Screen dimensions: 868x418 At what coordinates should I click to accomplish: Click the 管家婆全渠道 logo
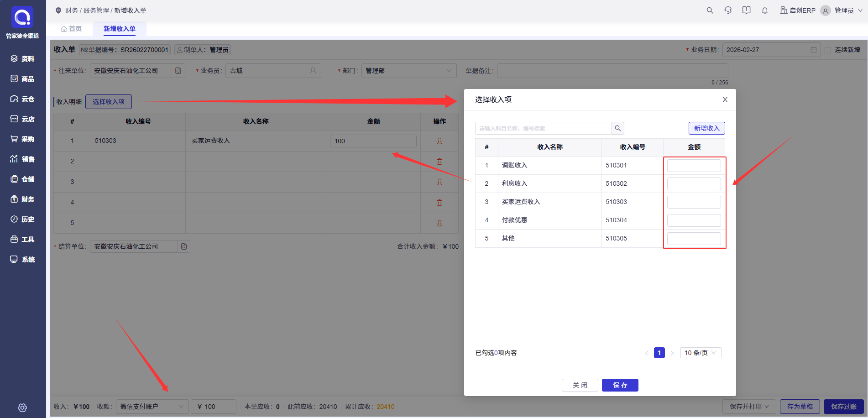point(22,22)
